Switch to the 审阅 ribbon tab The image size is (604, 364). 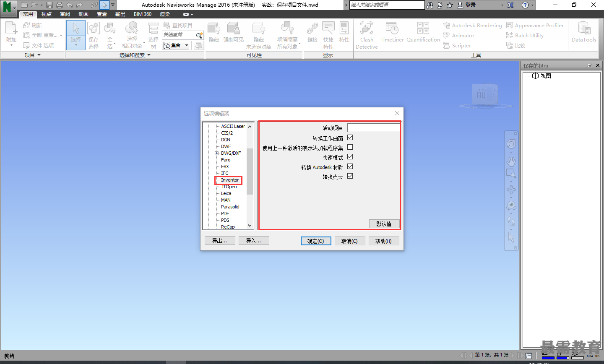pos(65,14)
